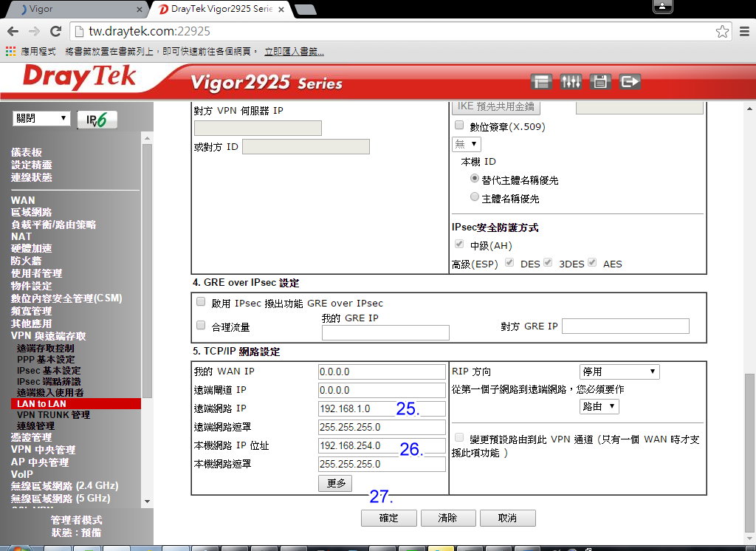Click the browser forward arrow
The image size is (756, 551).
click(34, 31)
